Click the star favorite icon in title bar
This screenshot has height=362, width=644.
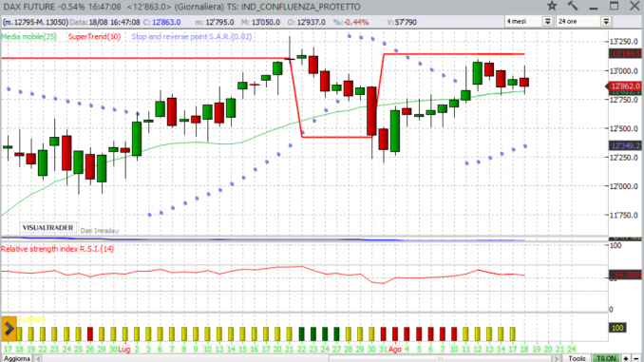553,6
